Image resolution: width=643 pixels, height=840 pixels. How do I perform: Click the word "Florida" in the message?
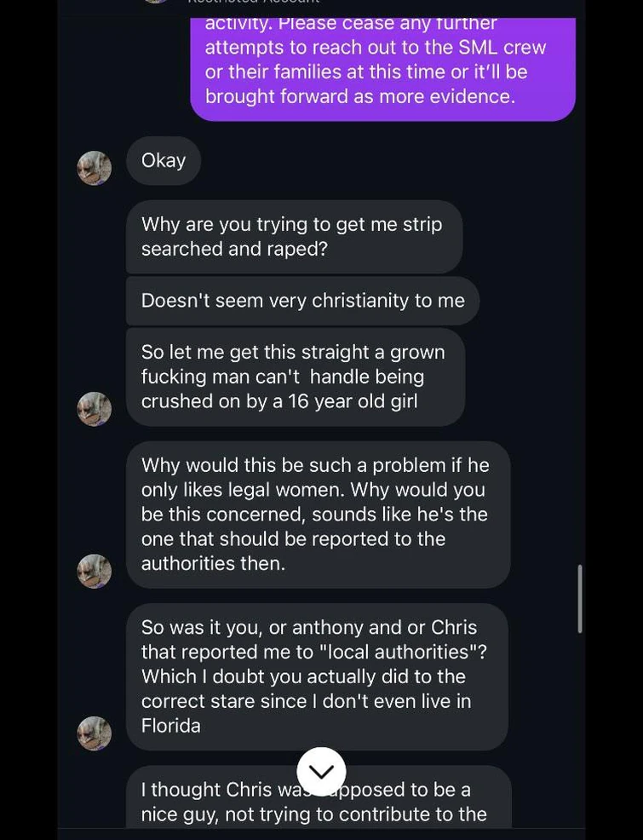[171, 726]
